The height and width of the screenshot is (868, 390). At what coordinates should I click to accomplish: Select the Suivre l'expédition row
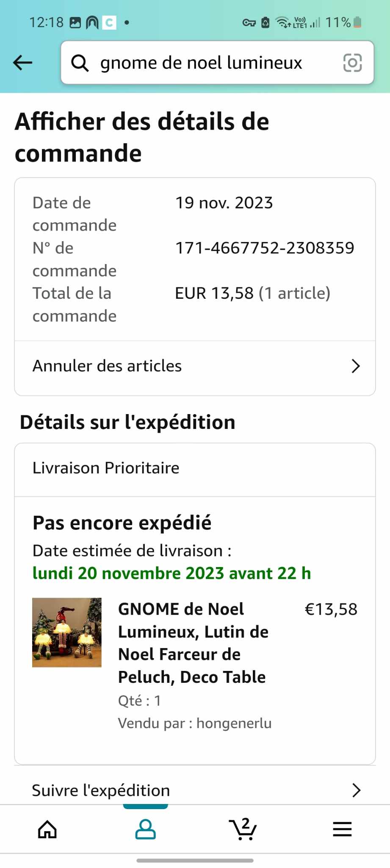click(195, 790)
